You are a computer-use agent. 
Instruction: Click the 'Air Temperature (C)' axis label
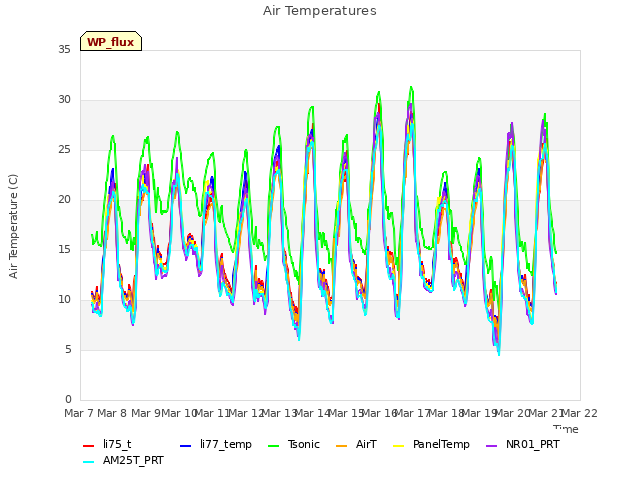[x=13, y=227]
